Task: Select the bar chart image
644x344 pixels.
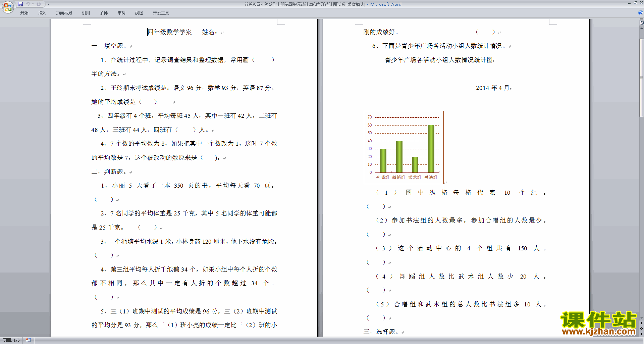Action: pos(404,147)
